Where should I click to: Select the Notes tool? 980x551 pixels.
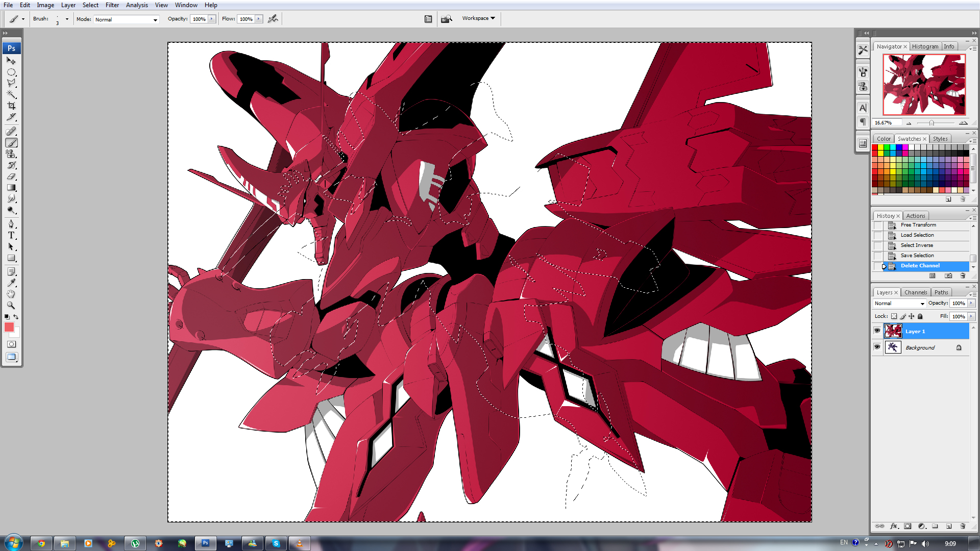pyautogui.click(x=11, y=272)
